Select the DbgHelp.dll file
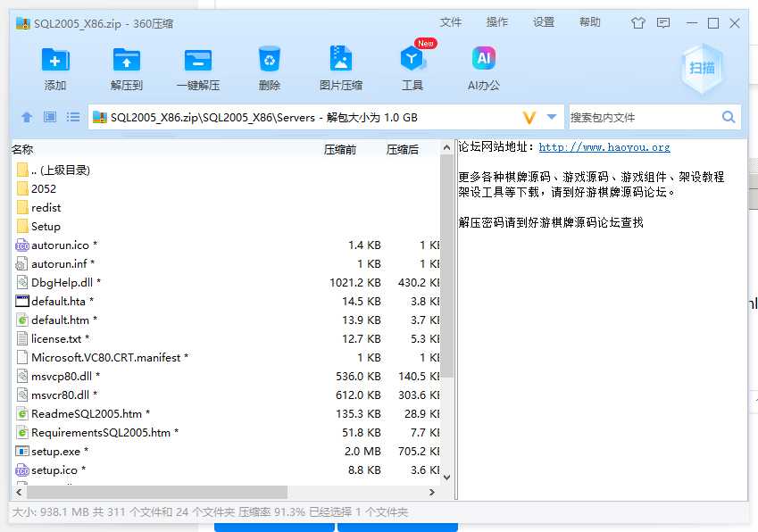Screen dimensions: 758x532 [226, 283]
